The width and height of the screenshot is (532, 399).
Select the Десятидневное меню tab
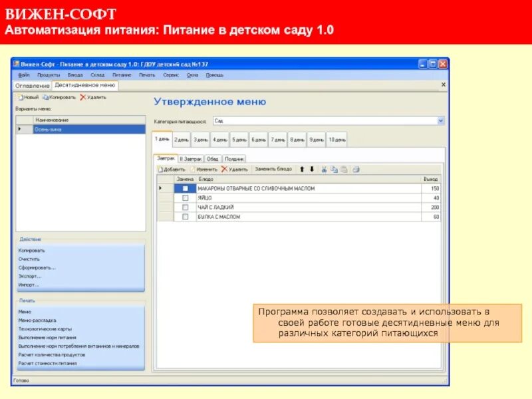pos(85,85)
